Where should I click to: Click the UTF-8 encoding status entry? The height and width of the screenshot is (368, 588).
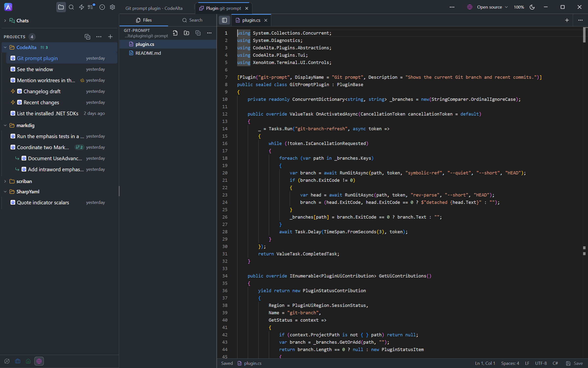click(541, 363)
